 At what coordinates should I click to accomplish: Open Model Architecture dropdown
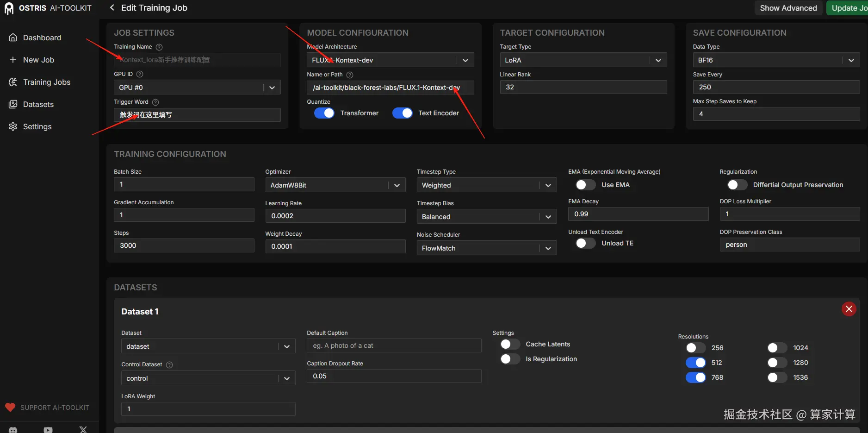390,60
